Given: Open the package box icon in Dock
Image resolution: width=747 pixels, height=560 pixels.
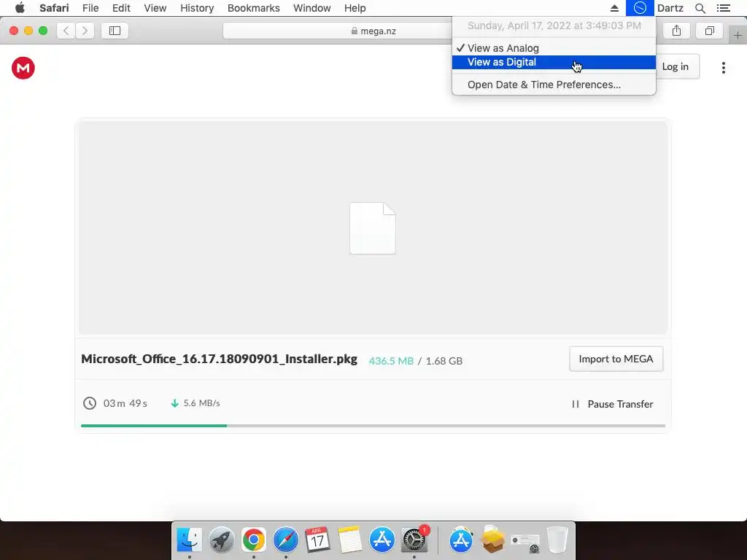Looking at the screenshot, I should pos(492,540).
